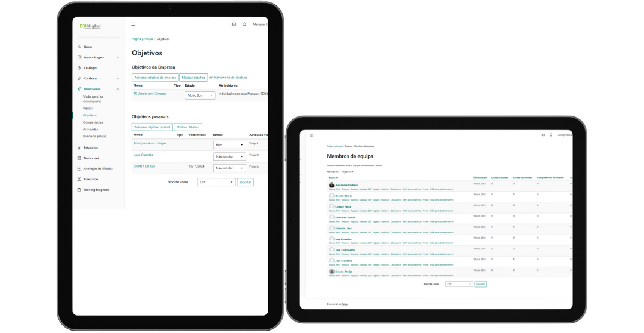Open the Ver Frameworks de objetivos link

click(228, 78)
